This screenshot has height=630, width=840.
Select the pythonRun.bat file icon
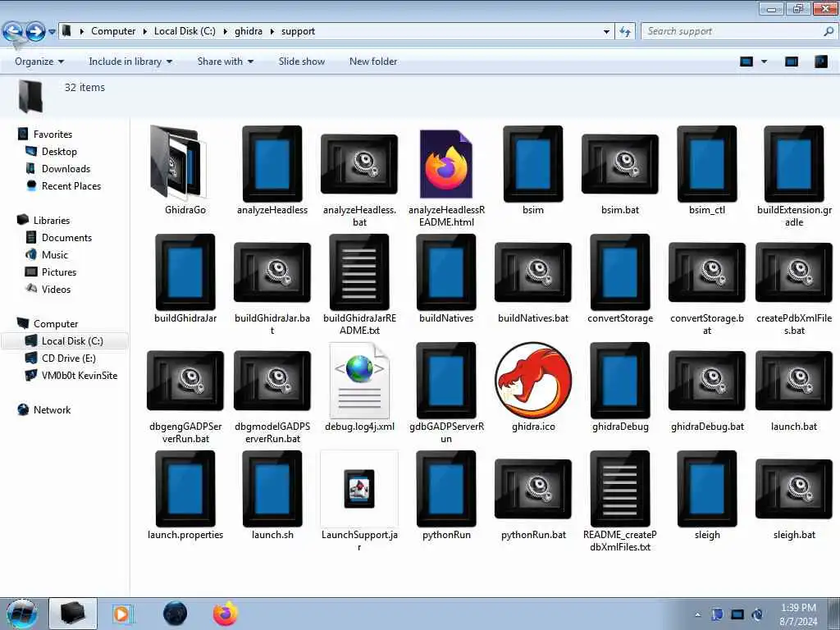pyautogui.click(x=533, y=489)
